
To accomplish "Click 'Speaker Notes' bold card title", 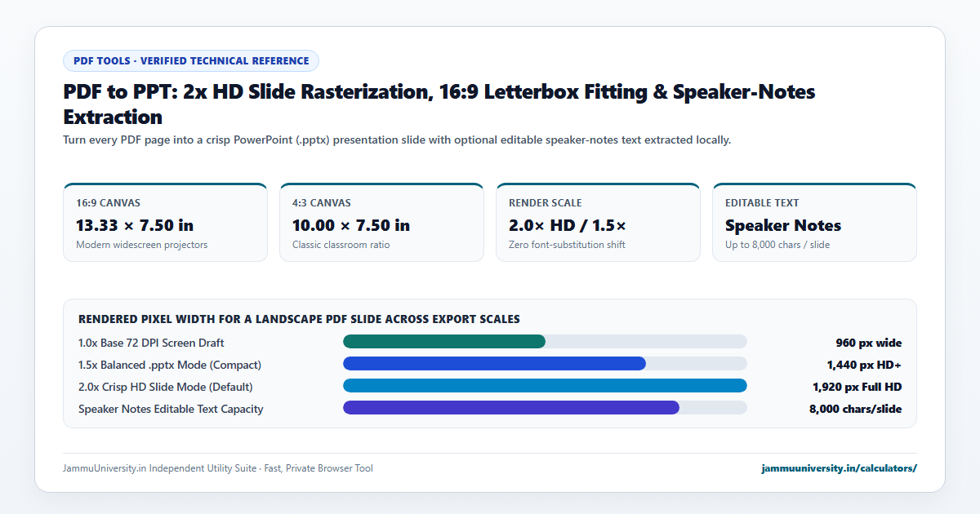I will click(783, 225).
